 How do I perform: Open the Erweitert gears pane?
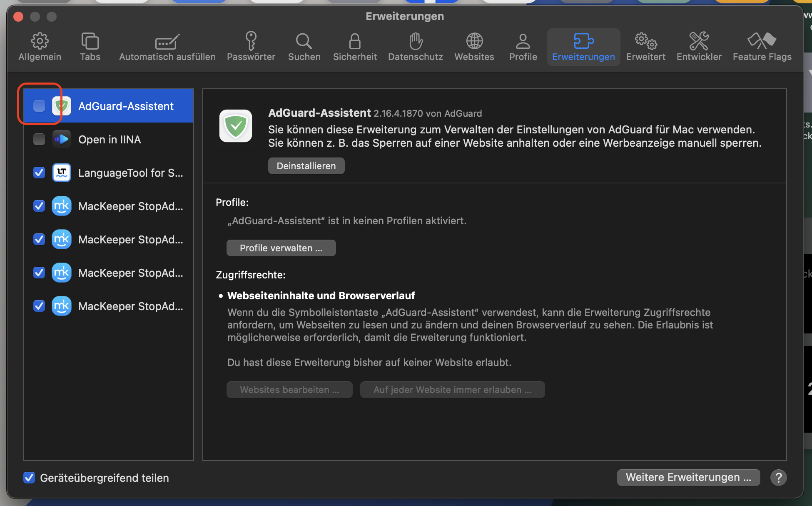(646, 47)
